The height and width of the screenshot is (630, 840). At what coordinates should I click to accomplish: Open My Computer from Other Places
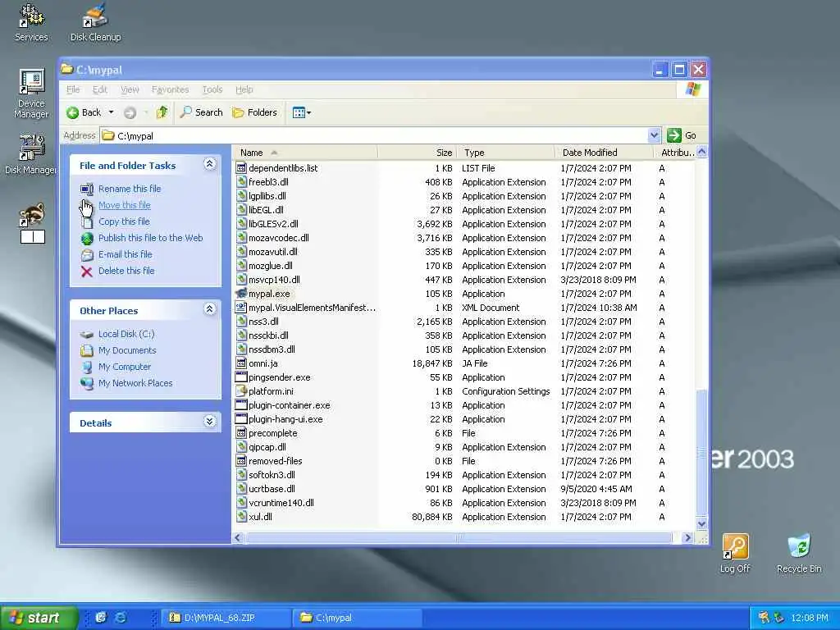125,367
